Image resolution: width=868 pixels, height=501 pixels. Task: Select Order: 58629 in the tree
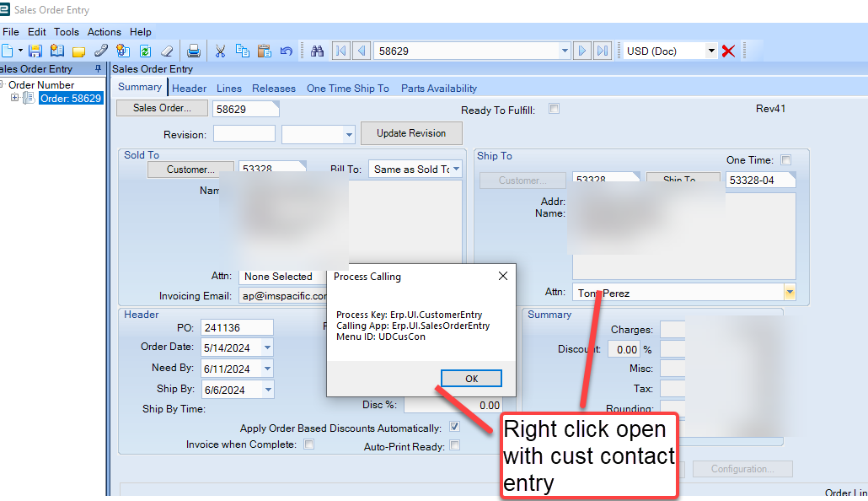click(x=71, y=98)
